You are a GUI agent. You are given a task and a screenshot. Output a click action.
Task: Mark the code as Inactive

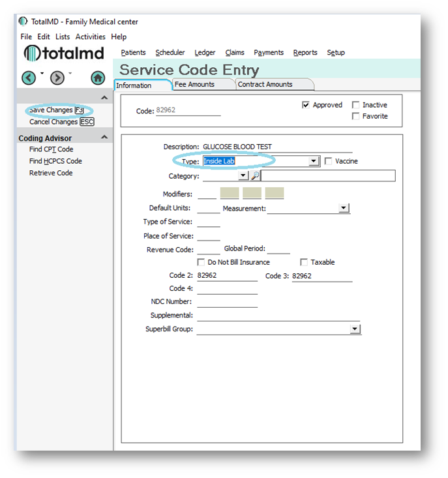(x=355, y=105)
